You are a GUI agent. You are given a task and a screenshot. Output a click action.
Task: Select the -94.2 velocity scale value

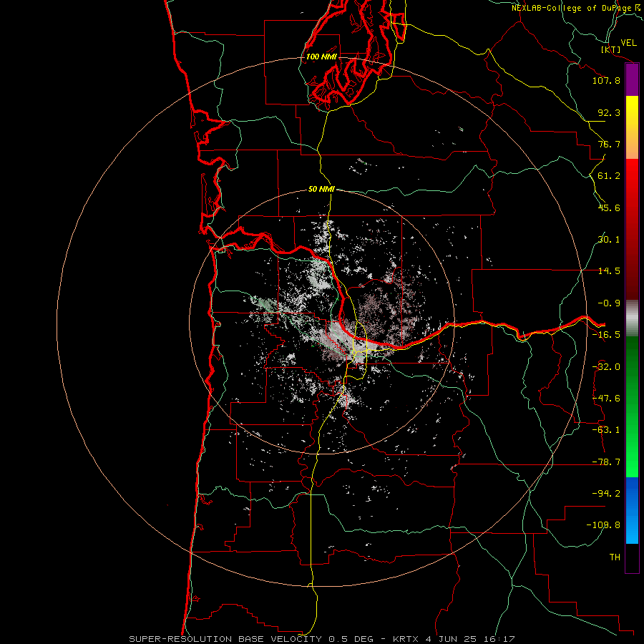tap(606, 493)
